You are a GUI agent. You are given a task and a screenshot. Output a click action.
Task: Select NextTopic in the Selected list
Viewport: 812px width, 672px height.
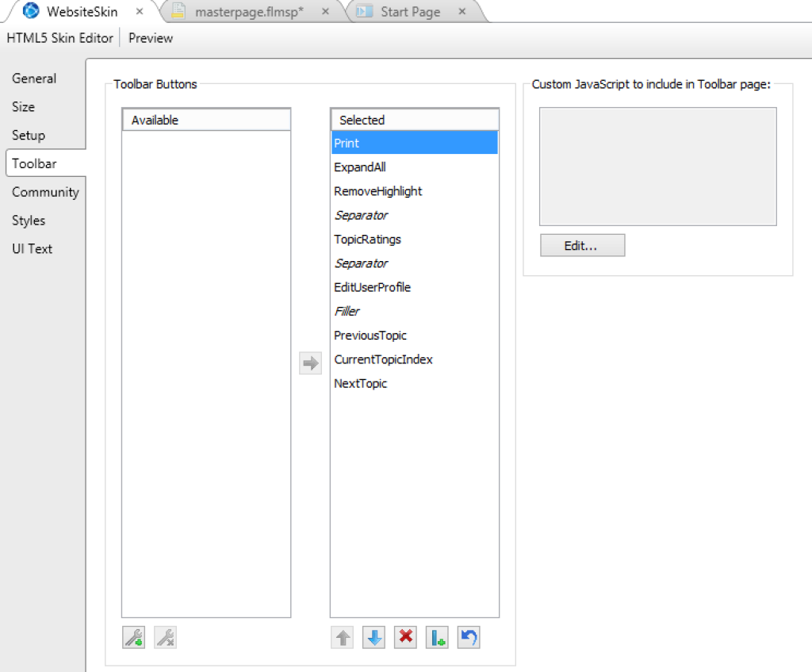[x=414, y=384]
